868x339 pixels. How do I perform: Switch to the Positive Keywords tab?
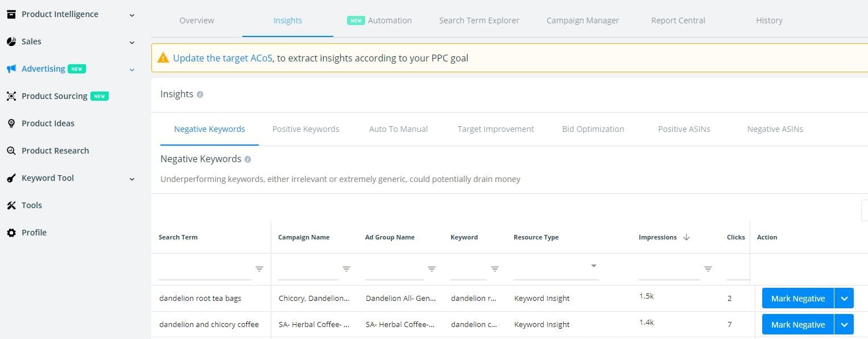[305, 129]
